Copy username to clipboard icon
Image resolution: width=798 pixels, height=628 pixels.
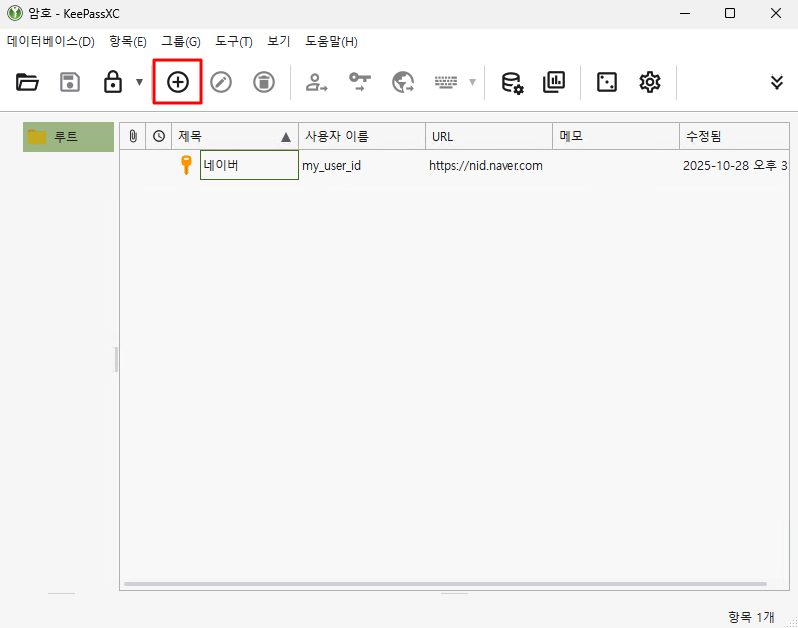(x=317, y=82)
